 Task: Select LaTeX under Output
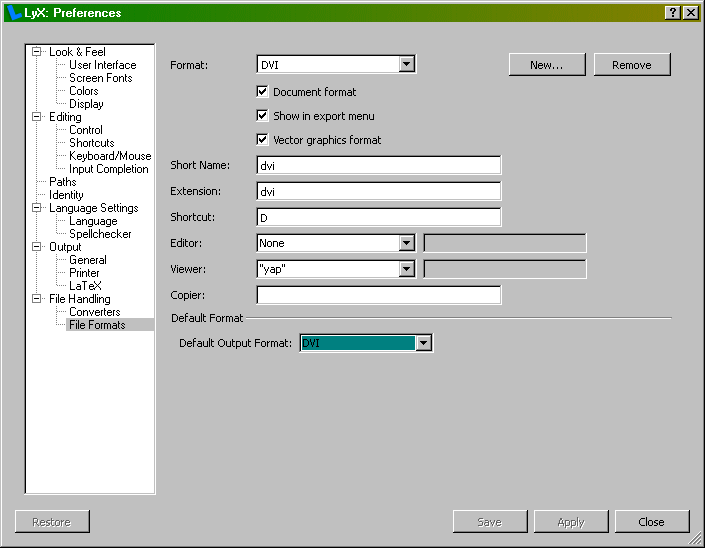click(x=85, y=286)
